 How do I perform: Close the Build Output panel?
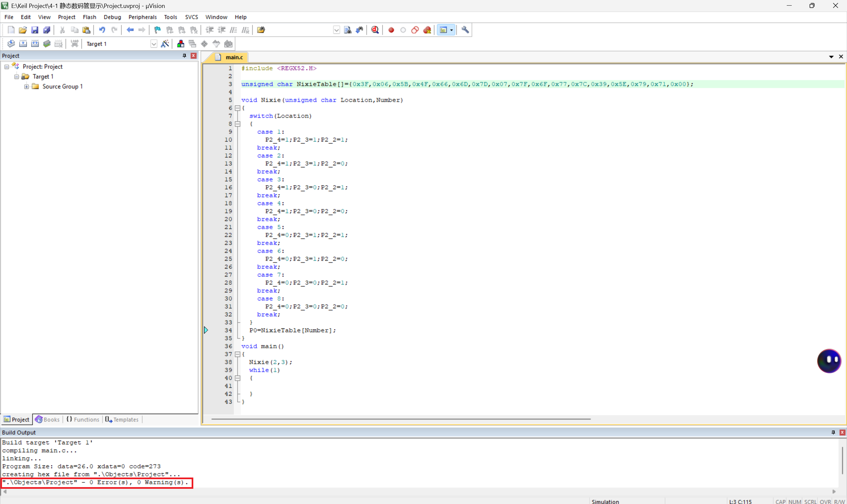(842, 432)
